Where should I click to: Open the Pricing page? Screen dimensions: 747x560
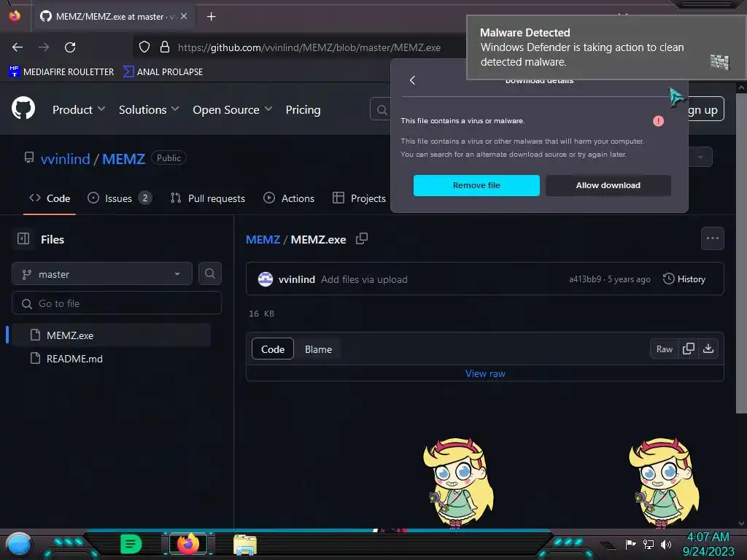pos(303,110)
